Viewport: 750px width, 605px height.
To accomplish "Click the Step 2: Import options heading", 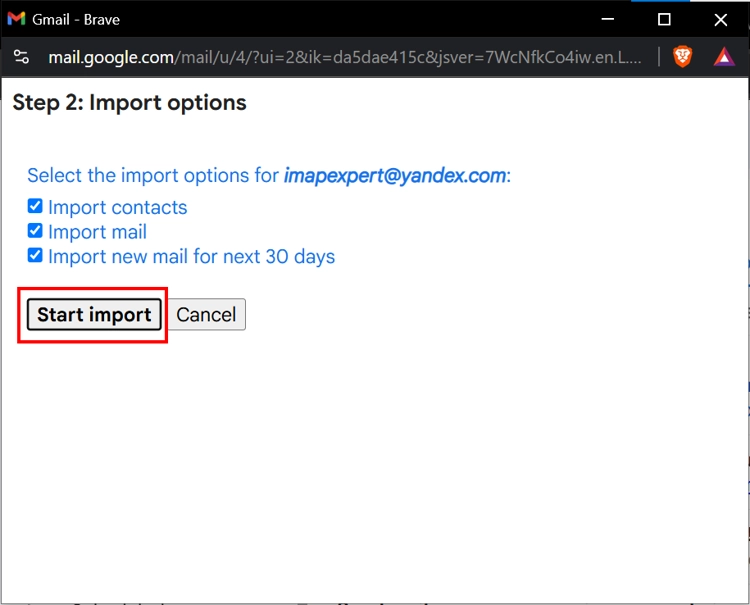I will [129, 102].
